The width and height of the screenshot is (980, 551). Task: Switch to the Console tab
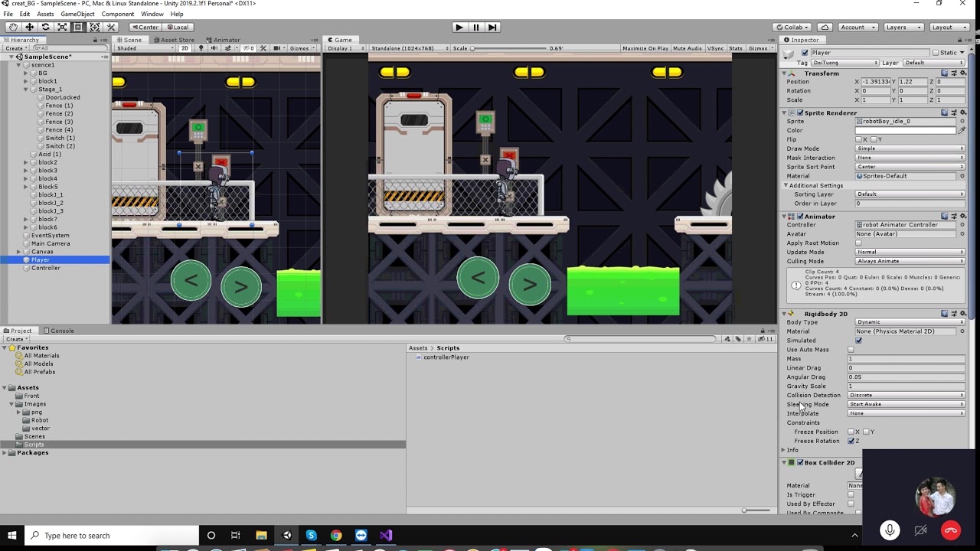(x=59, y=331)
